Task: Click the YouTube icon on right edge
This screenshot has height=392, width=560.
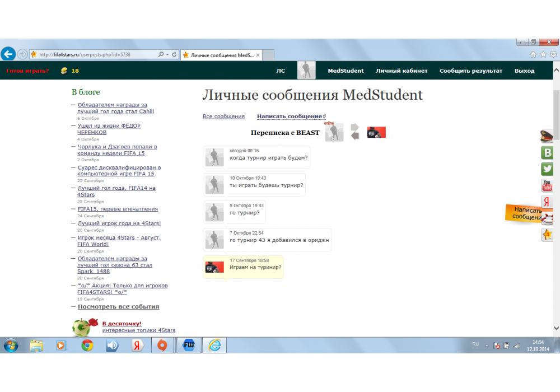Action: pos(547,185)
